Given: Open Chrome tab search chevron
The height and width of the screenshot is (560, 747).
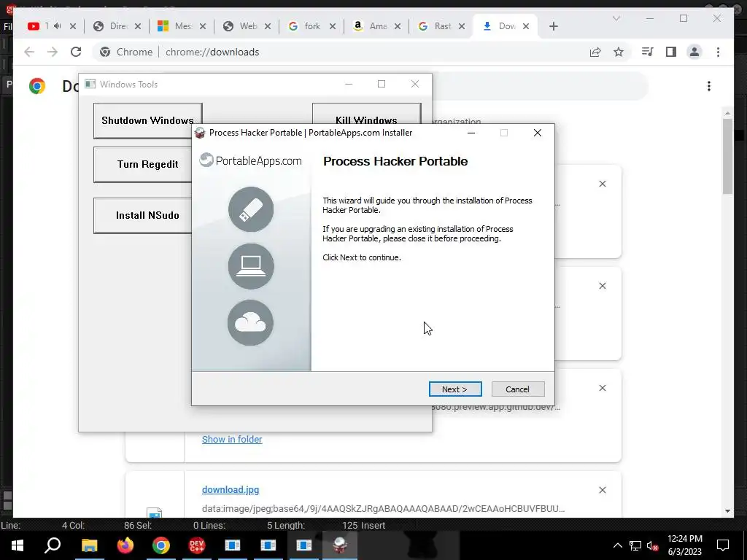Looking at the screenshot, I should pyautogui.click(x=616, y=18).
